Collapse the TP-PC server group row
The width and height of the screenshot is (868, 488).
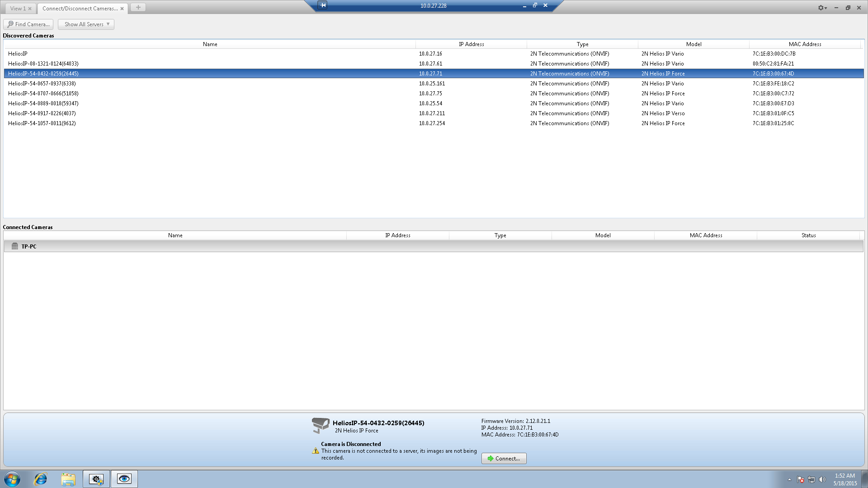pyautogui.click(x=28, y=246)
